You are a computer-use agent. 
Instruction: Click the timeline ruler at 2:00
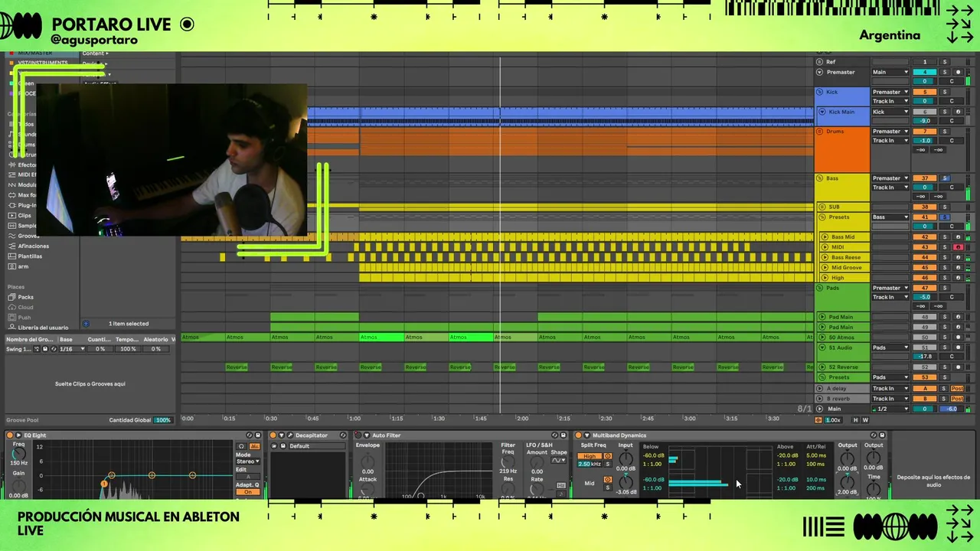point(522,419)
